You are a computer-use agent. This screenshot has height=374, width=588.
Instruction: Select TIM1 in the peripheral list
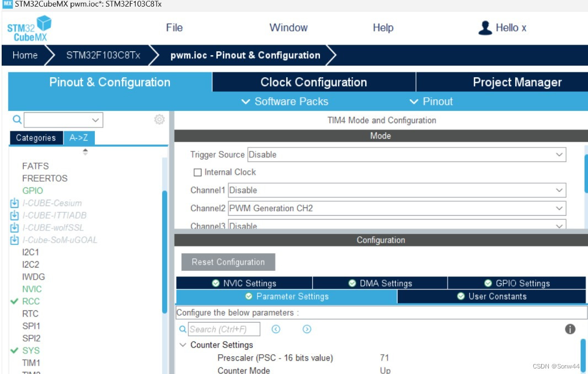[31, 363]
